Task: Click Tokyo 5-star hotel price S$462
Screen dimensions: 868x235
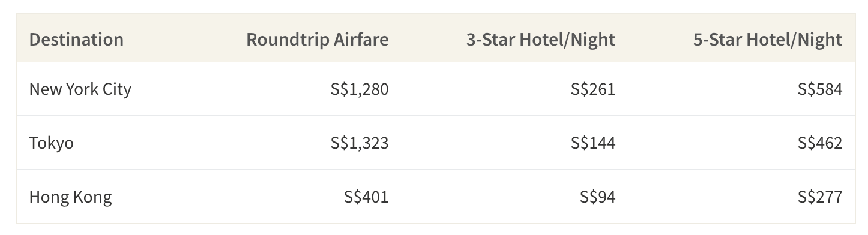Action: pyautogui.click(x=820, y=143)
